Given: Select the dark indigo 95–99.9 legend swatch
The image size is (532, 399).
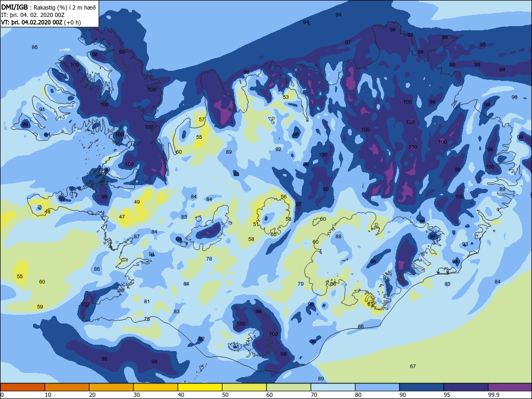Looking at the screenshot, I should (466, 387).
